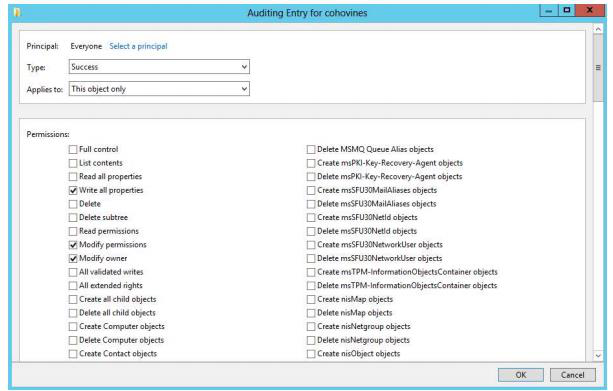Click the Everyone principal name

point(86,46)
